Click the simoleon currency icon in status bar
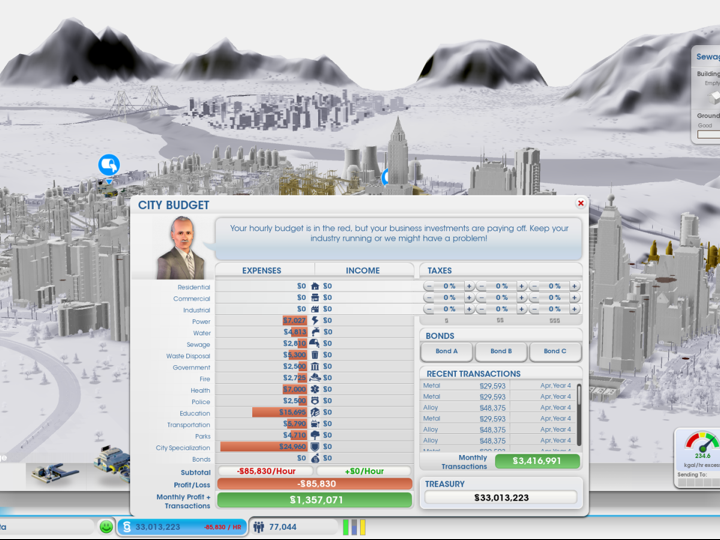 [x=127, y=527]
